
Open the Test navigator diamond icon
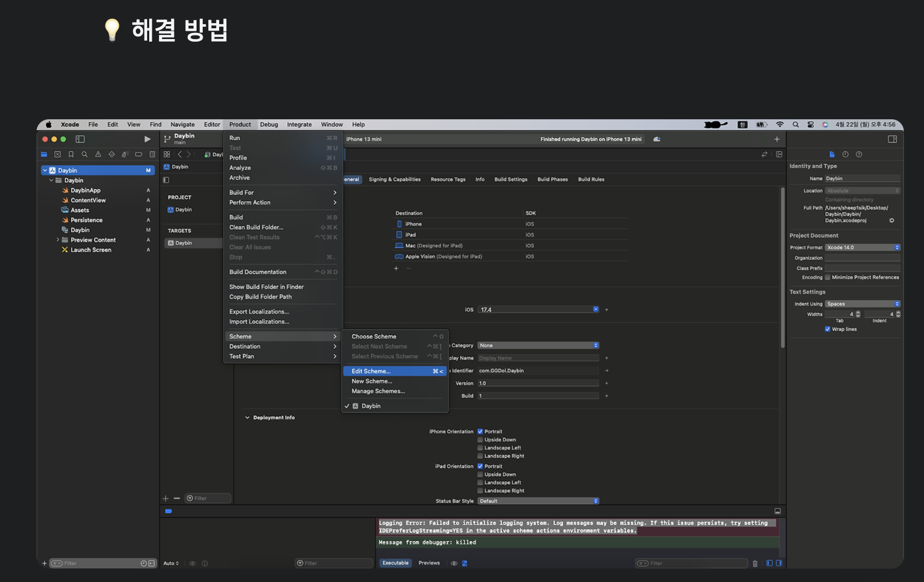pos(112,154)
